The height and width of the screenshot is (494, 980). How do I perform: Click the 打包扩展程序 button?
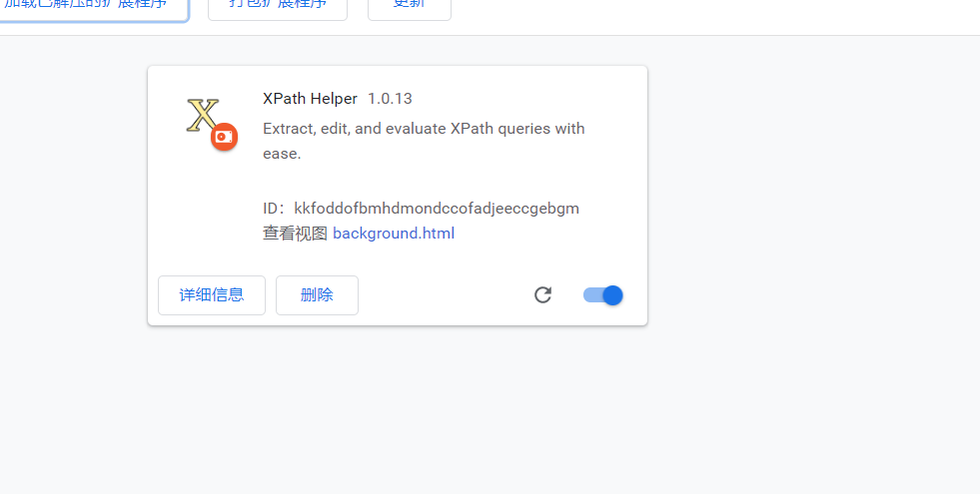(x=278, y=9)
